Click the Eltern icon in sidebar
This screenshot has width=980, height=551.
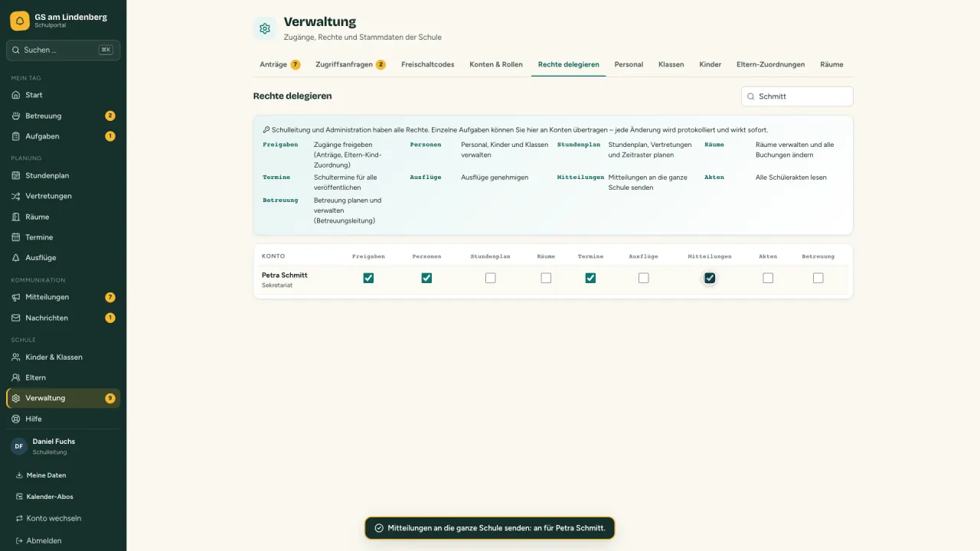[16, 377]
